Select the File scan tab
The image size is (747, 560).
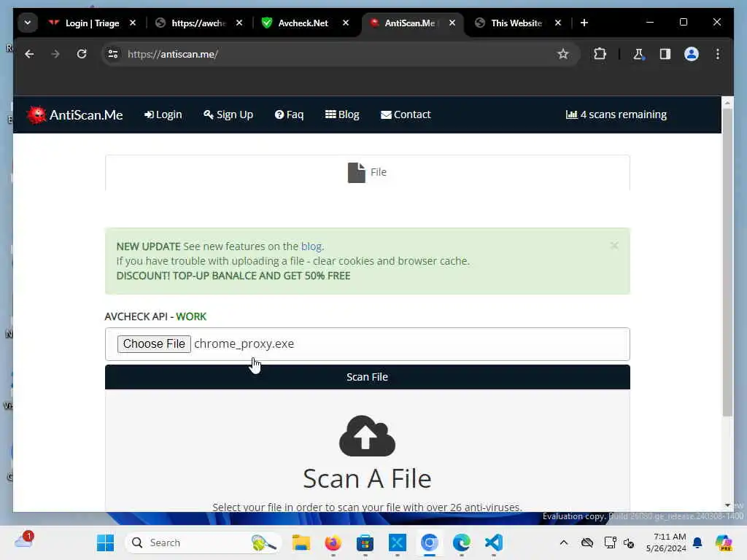pos(367,172)
